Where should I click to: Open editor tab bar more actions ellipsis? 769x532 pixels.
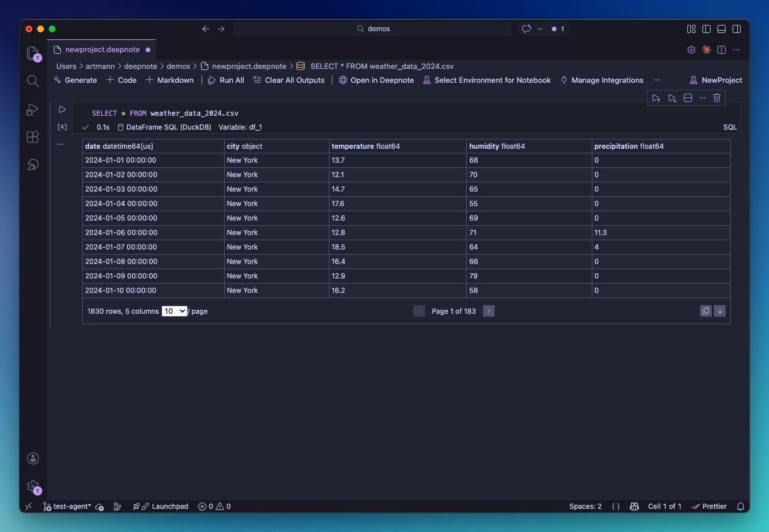tap(737, 50)
